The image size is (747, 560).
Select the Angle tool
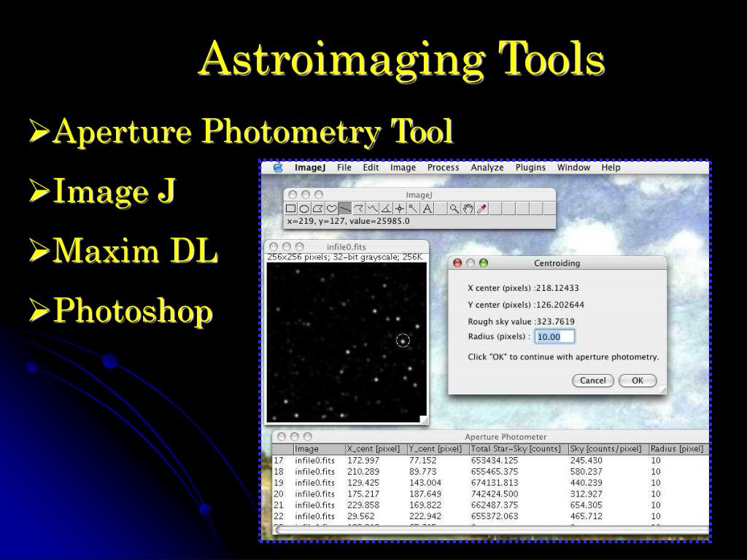(387, 209)
